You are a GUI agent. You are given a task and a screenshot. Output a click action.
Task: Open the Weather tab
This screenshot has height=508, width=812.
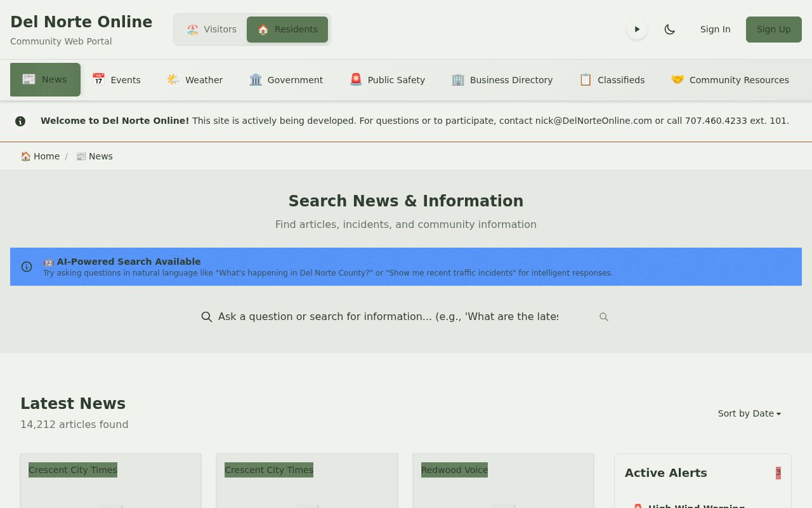[195, 79]
